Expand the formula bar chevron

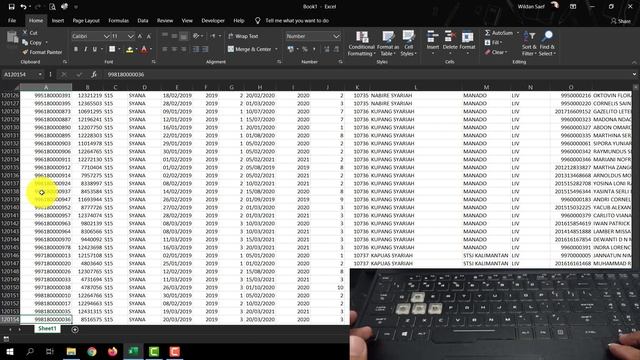click(x=634, y=74)
